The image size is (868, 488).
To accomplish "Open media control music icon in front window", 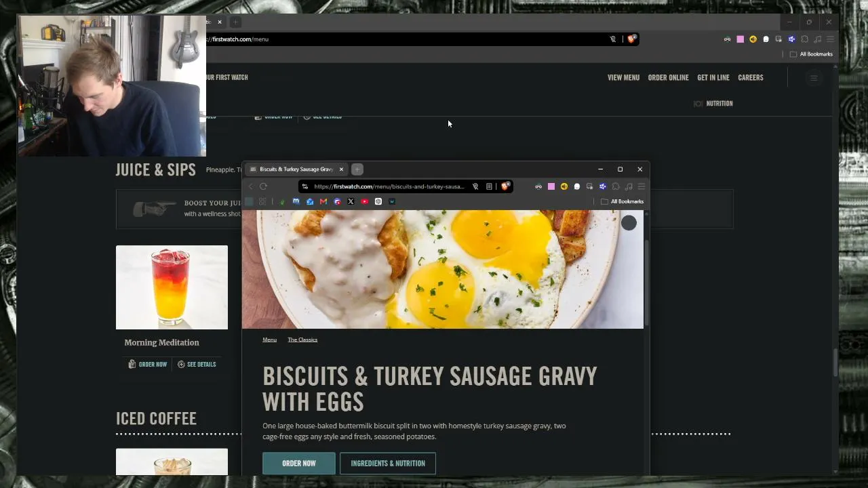I will click(x=629, y=186).
